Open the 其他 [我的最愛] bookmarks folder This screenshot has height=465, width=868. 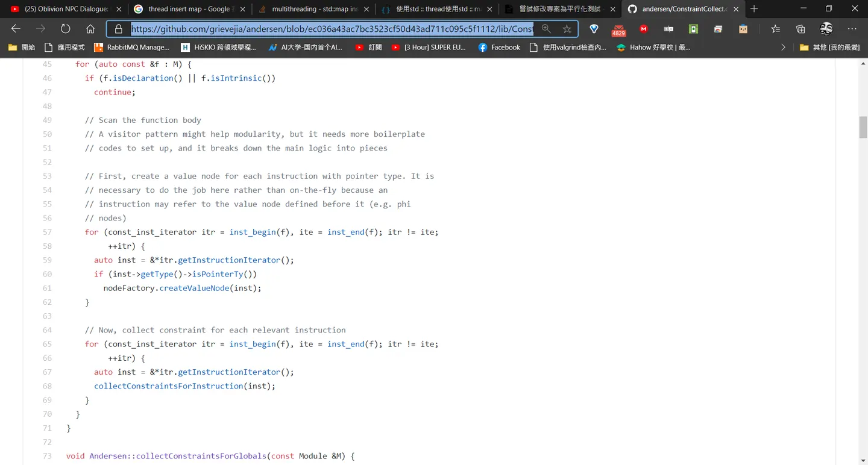point(829,47)
